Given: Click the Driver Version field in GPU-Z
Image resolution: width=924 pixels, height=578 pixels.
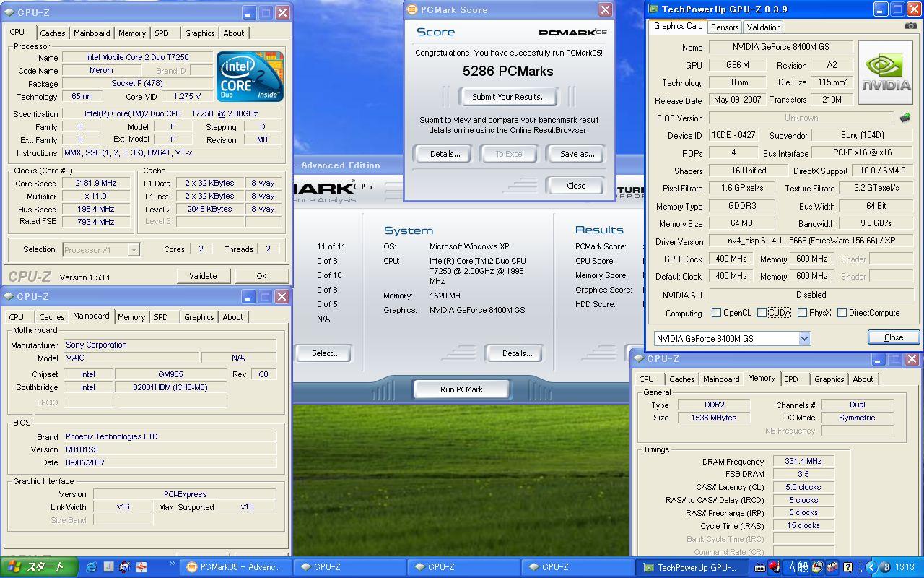Looking at the screenshot, I should point(811,241).
